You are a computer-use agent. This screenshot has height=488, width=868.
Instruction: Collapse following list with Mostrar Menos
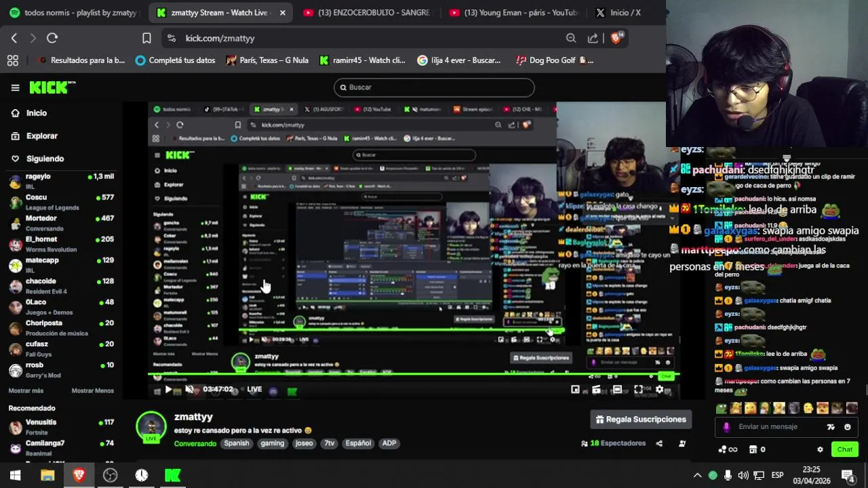pyautogui.click(x=93, y=391)
